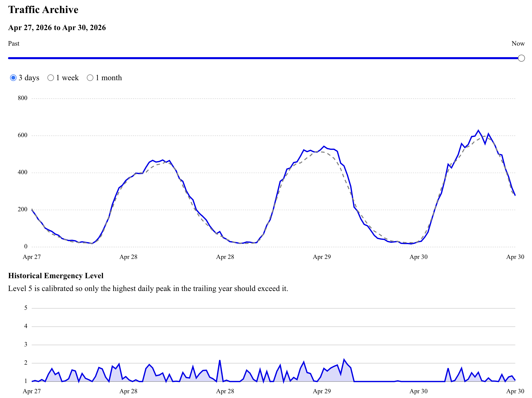The image size is (532, 398).
Task: Click the 800 y-axis label on traffic chart
Action: coord(23,98)
